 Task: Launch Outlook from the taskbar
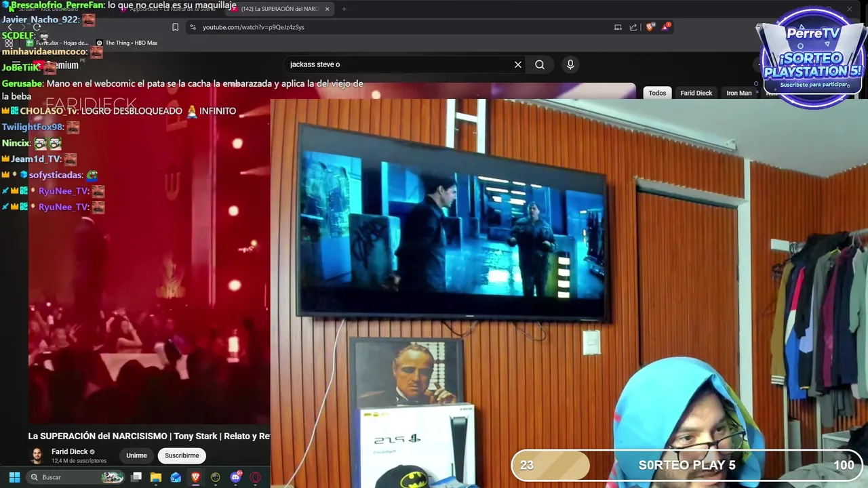176,477
